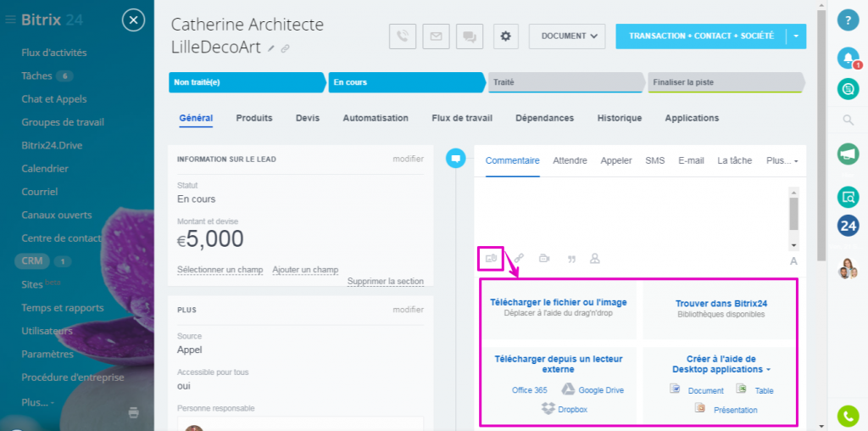
Task: Open the DOCUMENT dropdown
Action: [569, 36]
